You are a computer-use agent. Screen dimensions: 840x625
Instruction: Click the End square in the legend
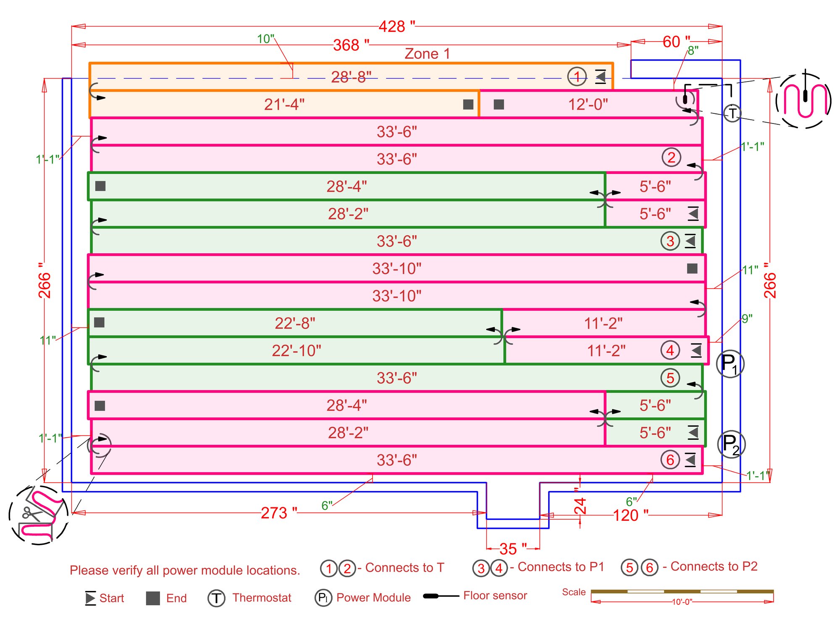(x=153, y=598)
